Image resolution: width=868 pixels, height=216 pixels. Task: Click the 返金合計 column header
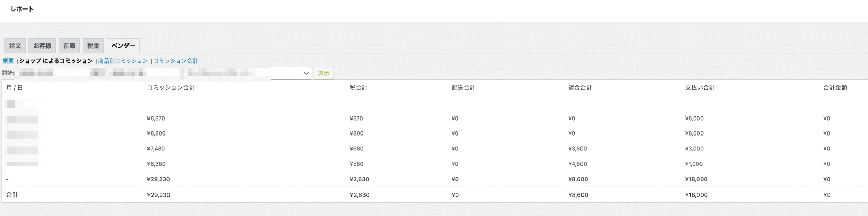(x=580, y=88)
